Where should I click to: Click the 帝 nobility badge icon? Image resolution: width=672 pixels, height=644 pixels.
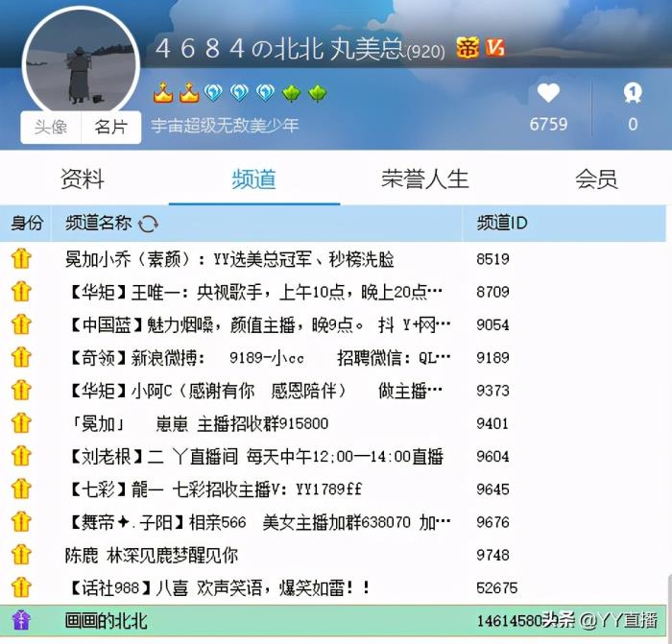tap(468, 48)
